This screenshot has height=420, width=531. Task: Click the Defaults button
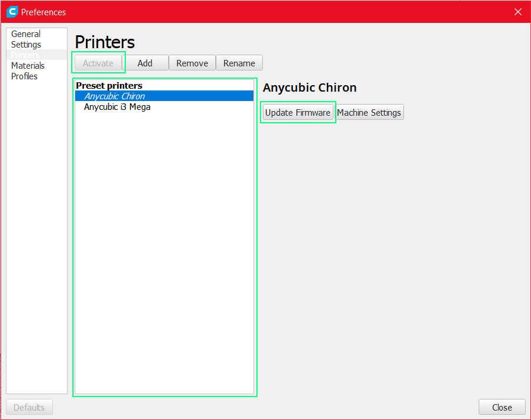(29, 407)
